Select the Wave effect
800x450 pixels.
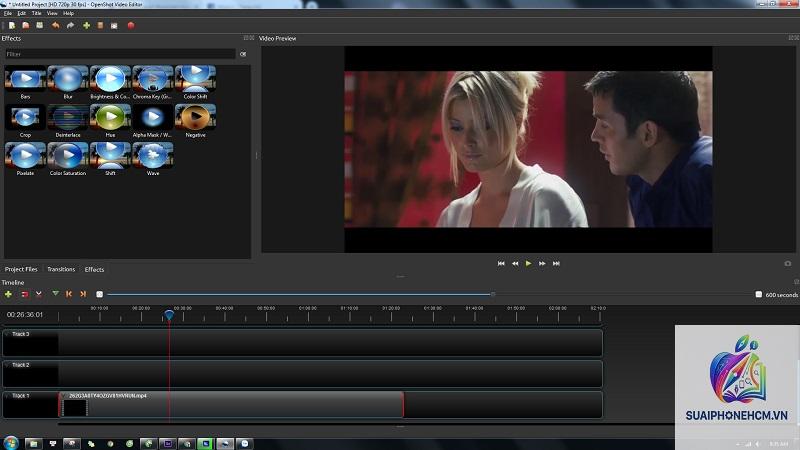pyautogui.click(x=153, y=160)
